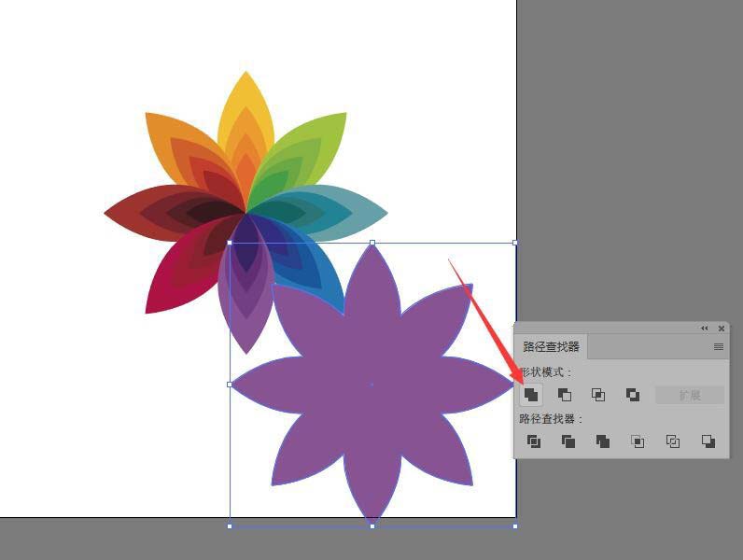Click the Crop pathfinder icon
Viewport: 743px width, 560px height.
click(638, 441)
